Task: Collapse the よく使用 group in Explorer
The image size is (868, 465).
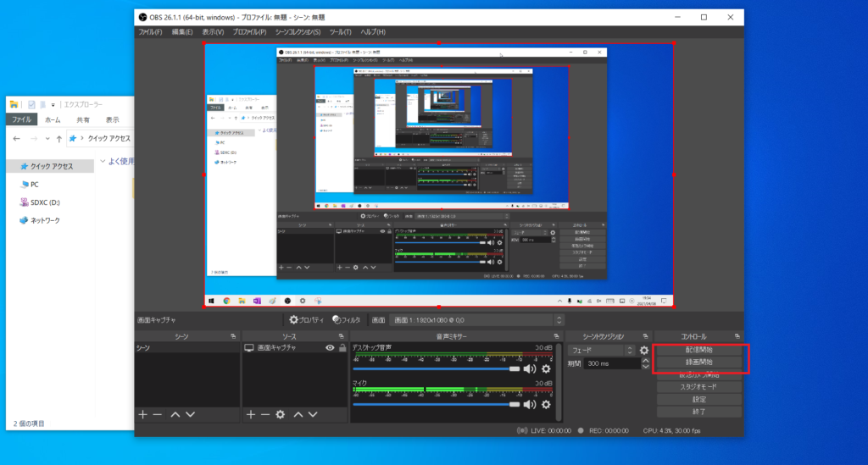Action: tap(103, 161)
